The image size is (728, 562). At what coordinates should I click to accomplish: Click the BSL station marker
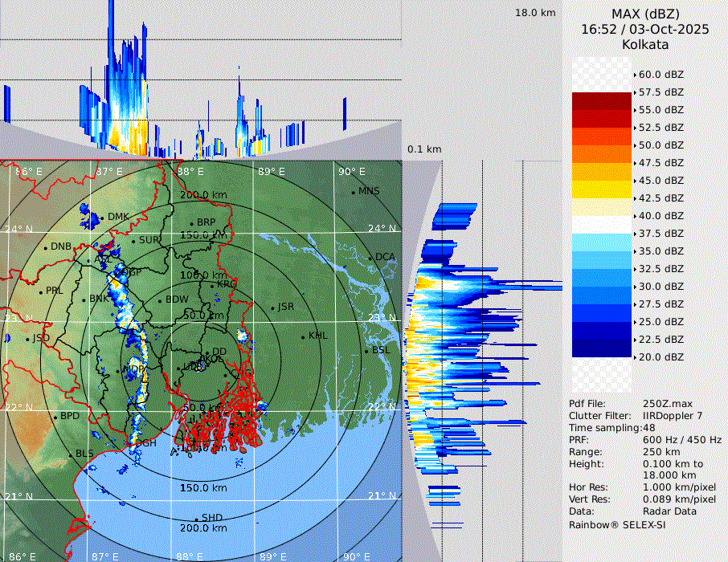pyautogui.click(x=366, y=351)
